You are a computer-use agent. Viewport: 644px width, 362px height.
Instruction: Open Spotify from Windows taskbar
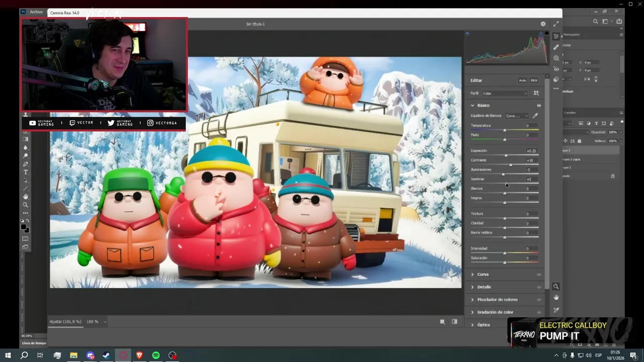pyautogui.click(x=156, y=355)
